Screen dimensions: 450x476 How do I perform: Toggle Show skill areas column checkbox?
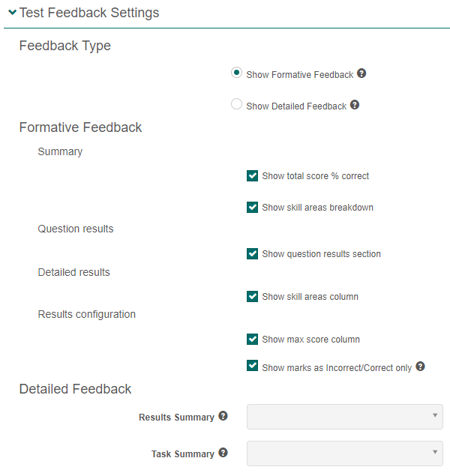[253, 296]
